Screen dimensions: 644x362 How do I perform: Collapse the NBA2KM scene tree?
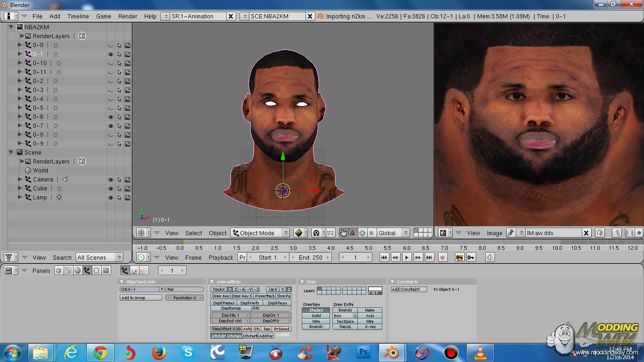12,27
